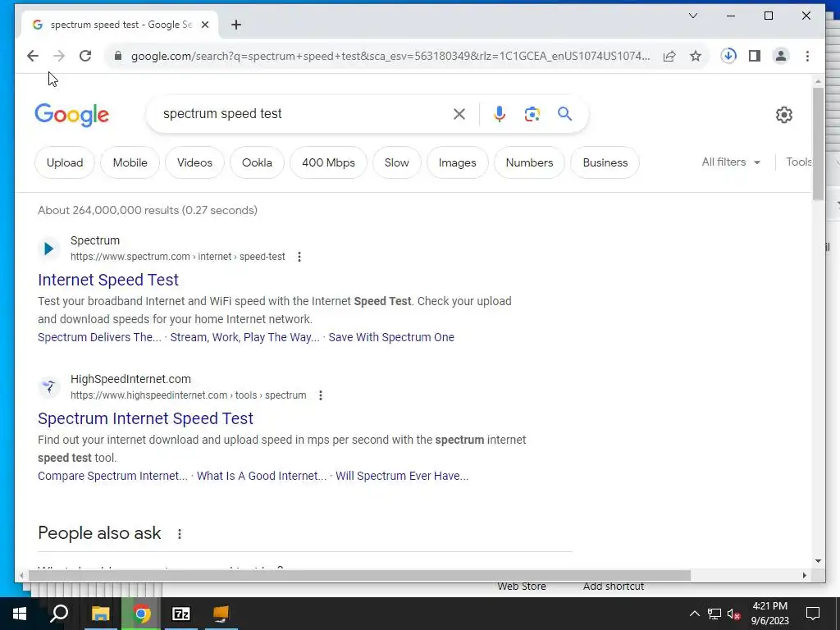Reload the Google search page
The width and height of the screenshot is (840, 630).
[x=85, y=56]
